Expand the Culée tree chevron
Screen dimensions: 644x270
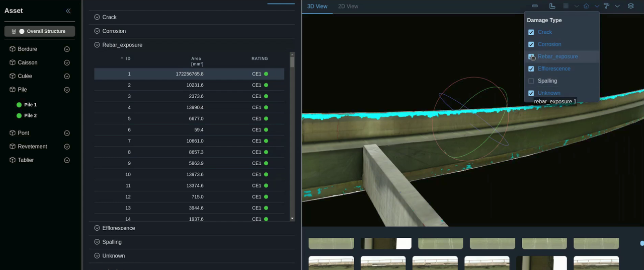pos(67,77)
